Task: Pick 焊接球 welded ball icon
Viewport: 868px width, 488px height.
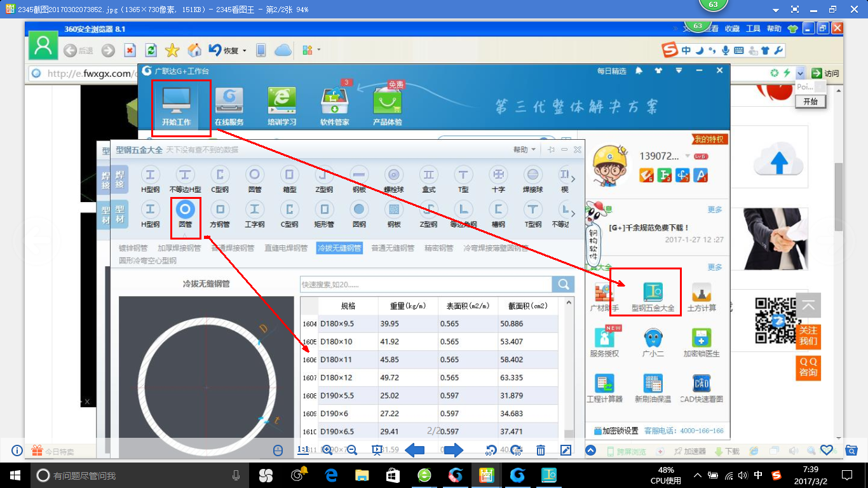Action: click(532, 179)
